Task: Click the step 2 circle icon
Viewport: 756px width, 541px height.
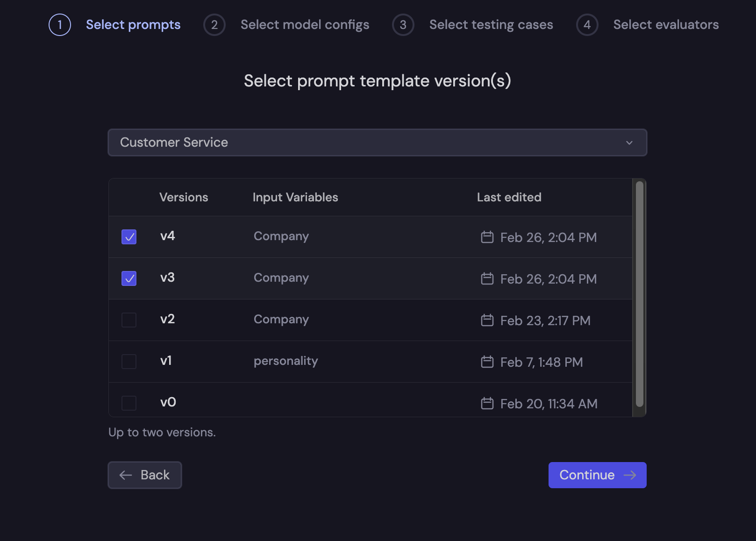Action: pyautogui.click(x=214, y=25)
